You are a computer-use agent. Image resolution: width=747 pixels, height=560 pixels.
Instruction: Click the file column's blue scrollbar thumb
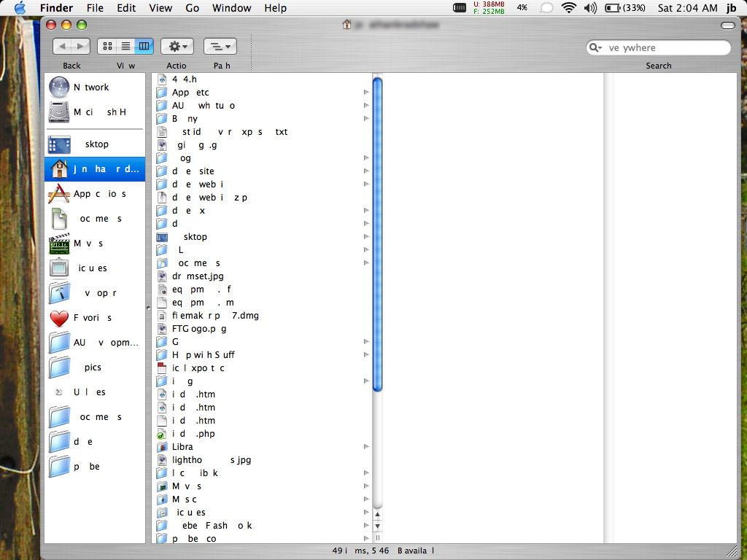coord(377,234)
